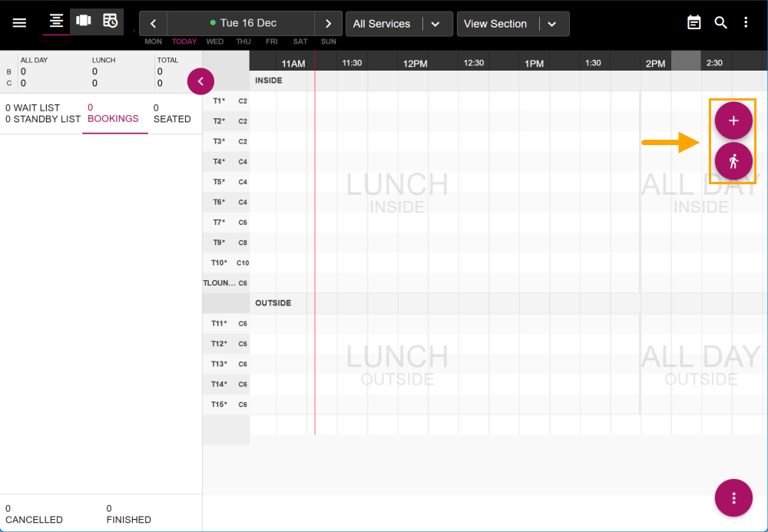
Task: Open top-right vertical dots menu
Action: click(x=746, y=23)
